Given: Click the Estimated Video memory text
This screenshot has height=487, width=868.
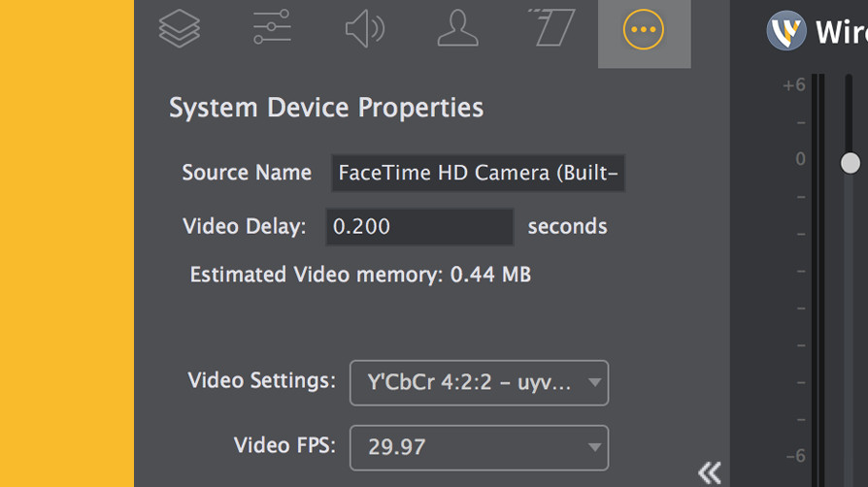Looking at the screenshot, I should click(360, 275).
